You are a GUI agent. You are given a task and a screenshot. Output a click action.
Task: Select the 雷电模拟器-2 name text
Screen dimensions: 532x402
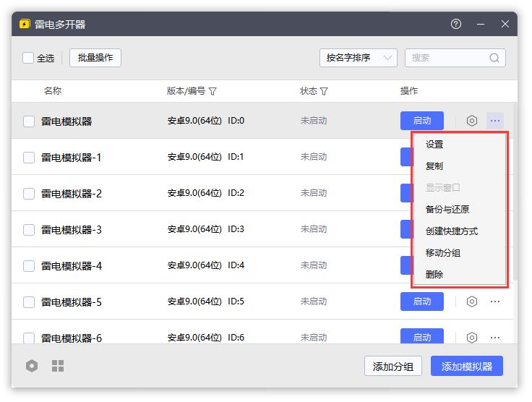pyautogui.click(x=72, y=194)
